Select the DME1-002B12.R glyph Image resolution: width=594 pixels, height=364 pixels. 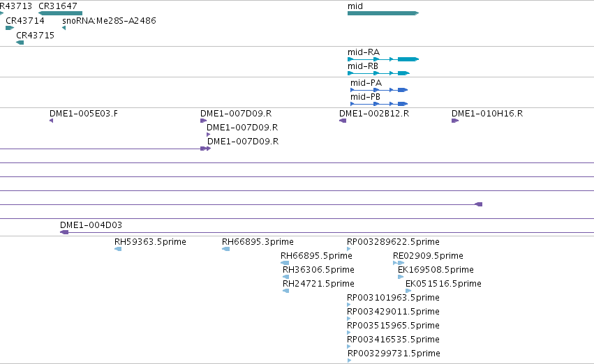click(343, 121)
